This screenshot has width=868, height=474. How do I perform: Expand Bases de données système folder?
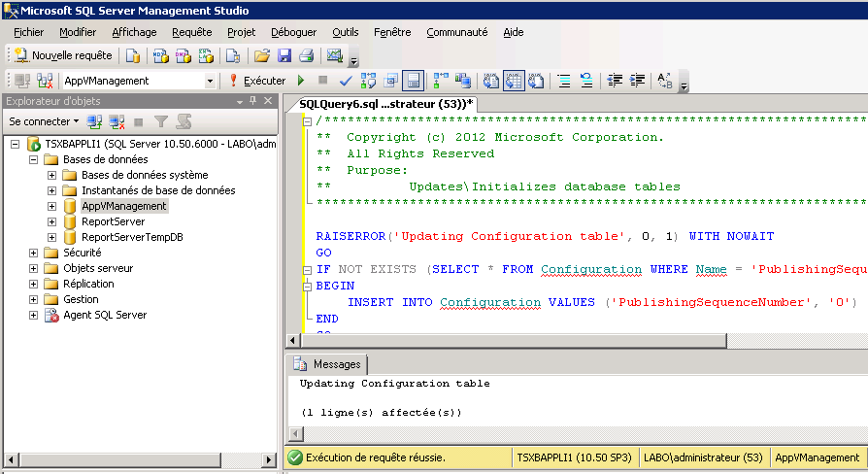click(51, 175)
